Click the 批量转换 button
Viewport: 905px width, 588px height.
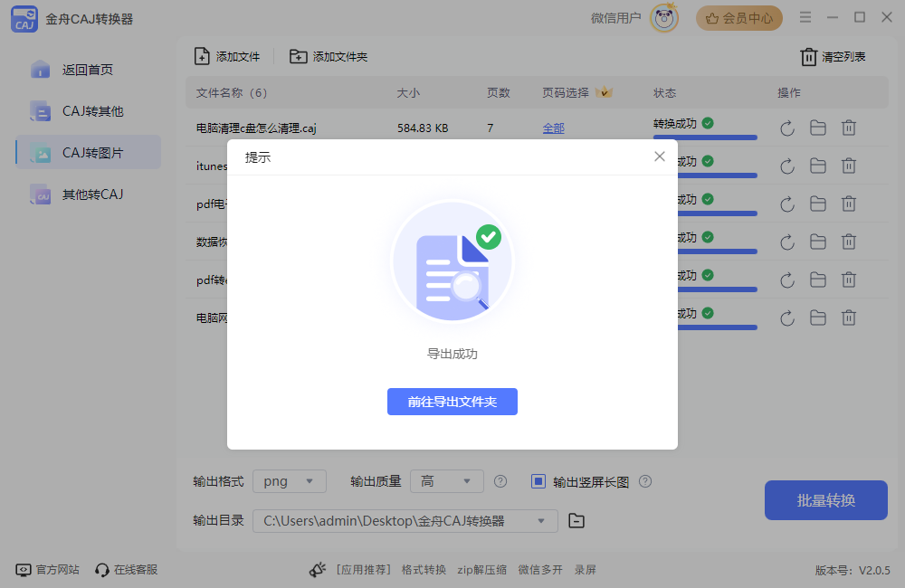[x=825, y=500]
